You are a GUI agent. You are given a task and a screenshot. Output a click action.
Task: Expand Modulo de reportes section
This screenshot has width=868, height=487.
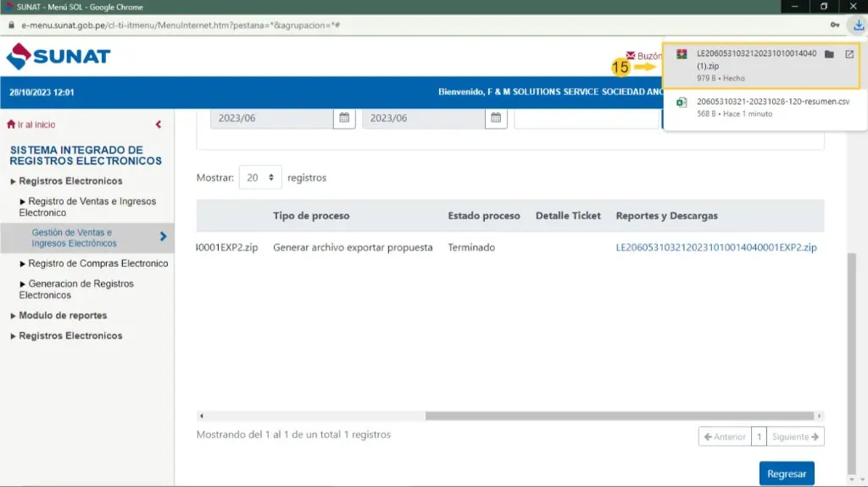click(x=62, y=315)
